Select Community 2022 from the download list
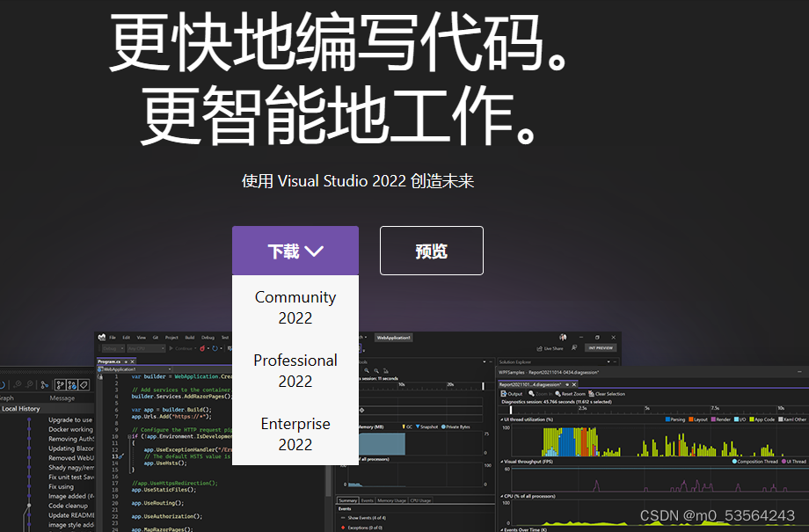The image size is (809, 532). 295,307
